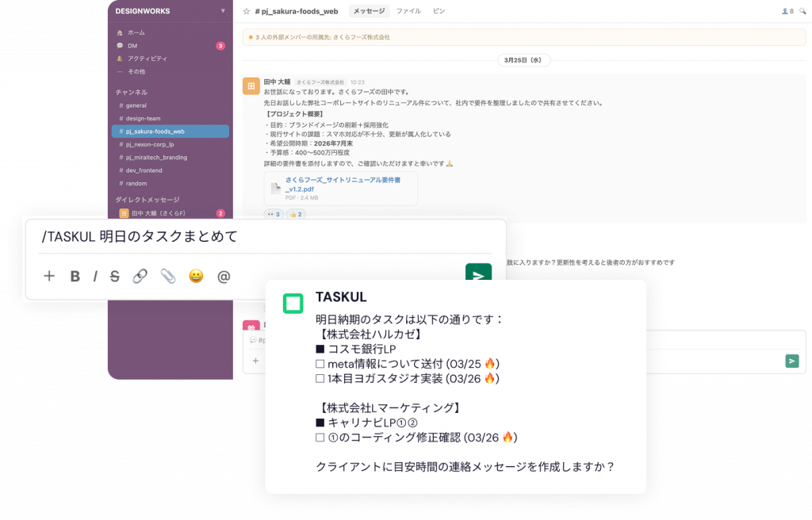
Task: Click the PDF file icon in the attachment
Action: pyautogui.click(x=275, y=189)
